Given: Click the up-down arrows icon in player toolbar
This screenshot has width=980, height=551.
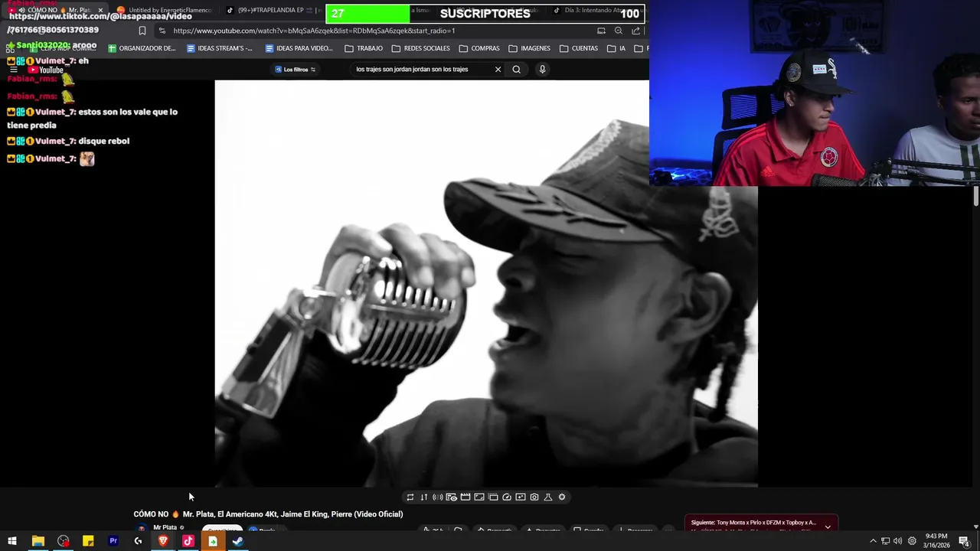Looking at the screenshot, I should 423,497.
